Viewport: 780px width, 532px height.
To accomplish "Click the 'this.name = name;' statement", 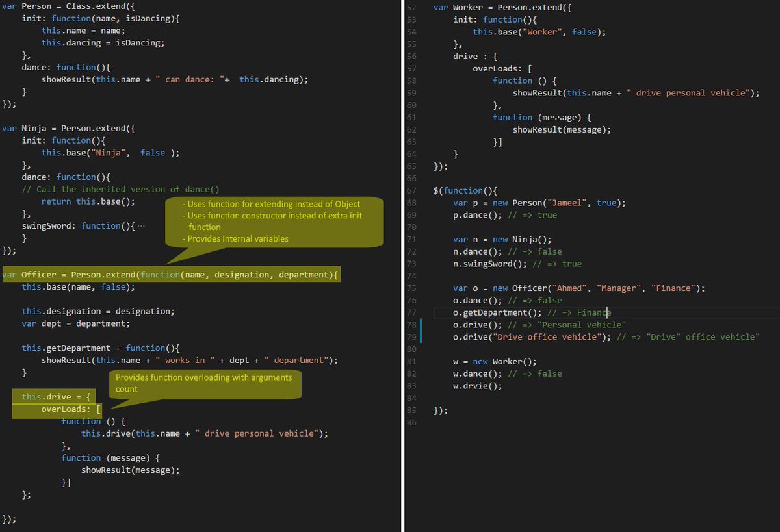I will [84, 31].
